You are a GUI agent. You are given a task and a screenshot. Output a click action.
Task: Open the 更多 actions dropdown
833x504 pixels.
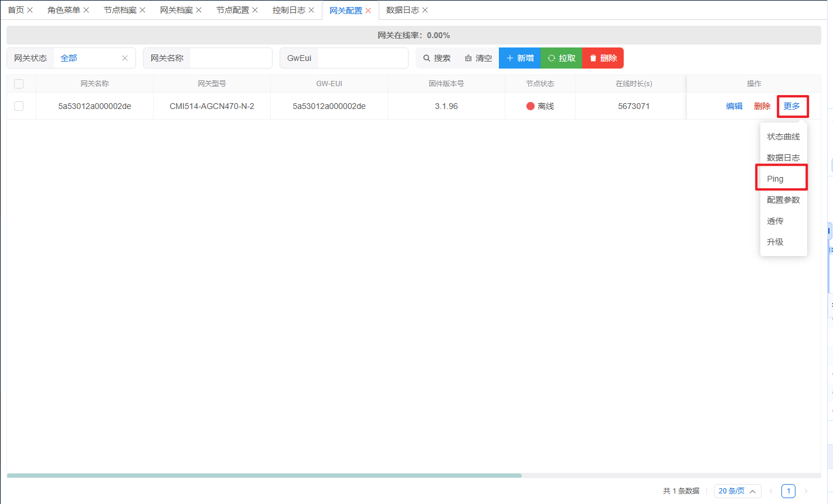coord(792,106)
